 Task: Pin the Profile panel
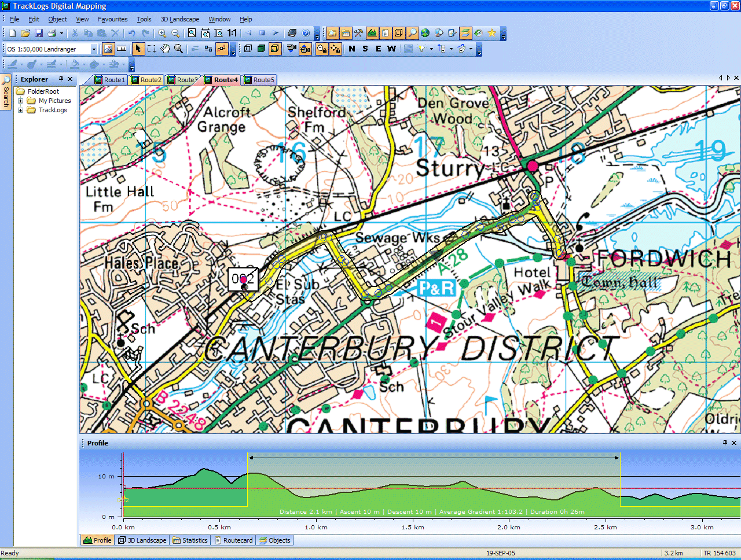[725, 443]
